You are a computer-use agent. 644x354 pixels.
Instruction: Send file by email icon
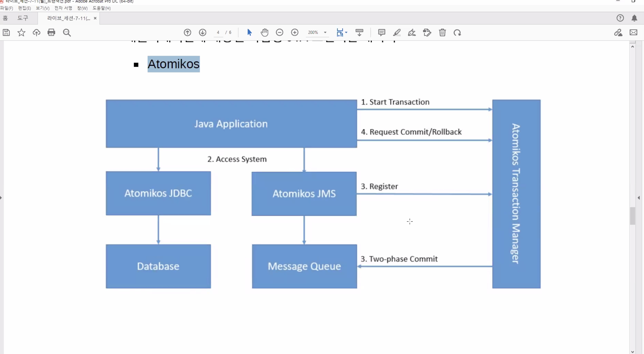coord(634,32)
